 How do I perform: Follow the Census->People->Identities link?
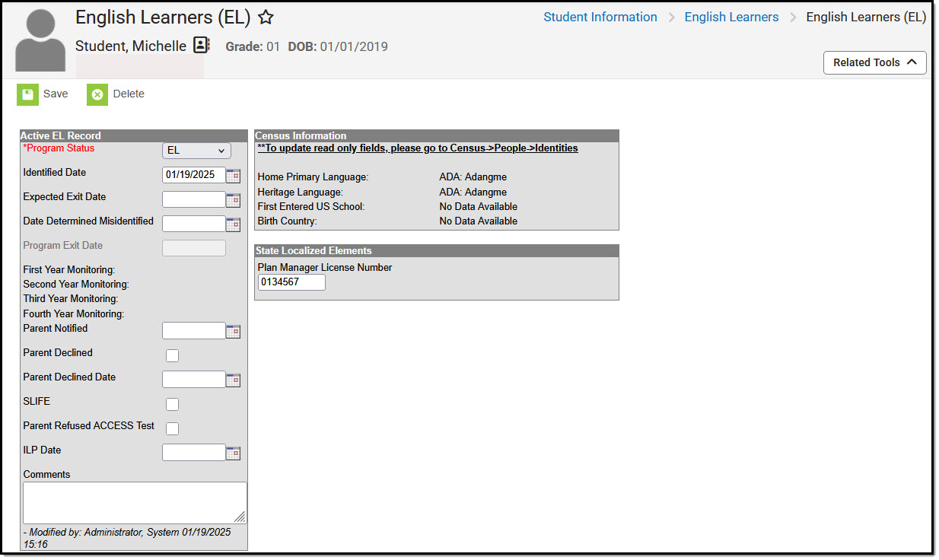point(418,148)
